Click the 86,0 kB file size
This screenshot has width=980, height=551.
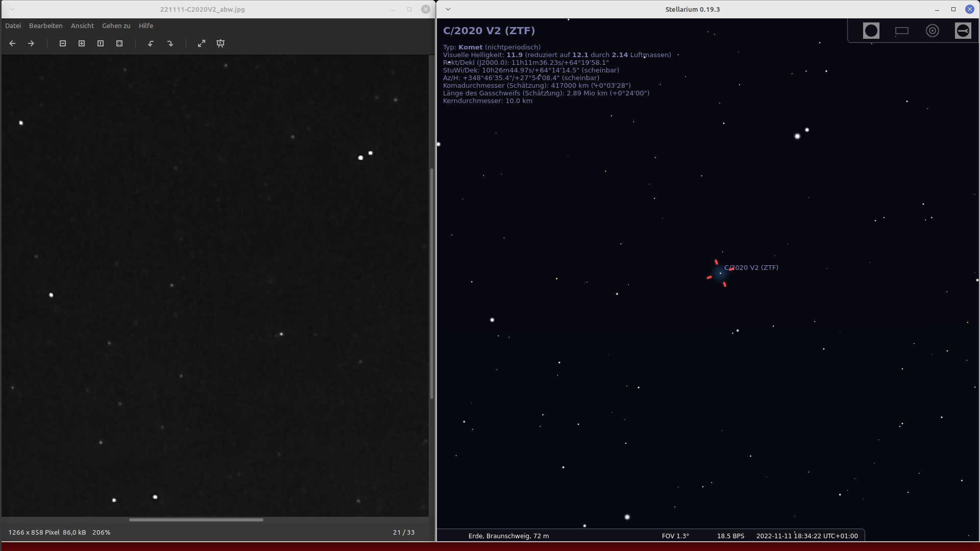click(75, 532)
